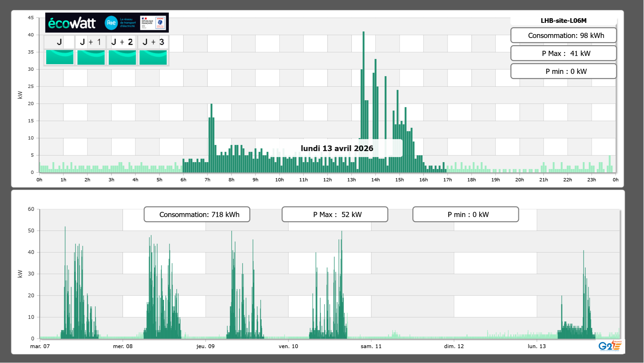
Task: Click the P Max : 41 kW box
Action: 563,53
